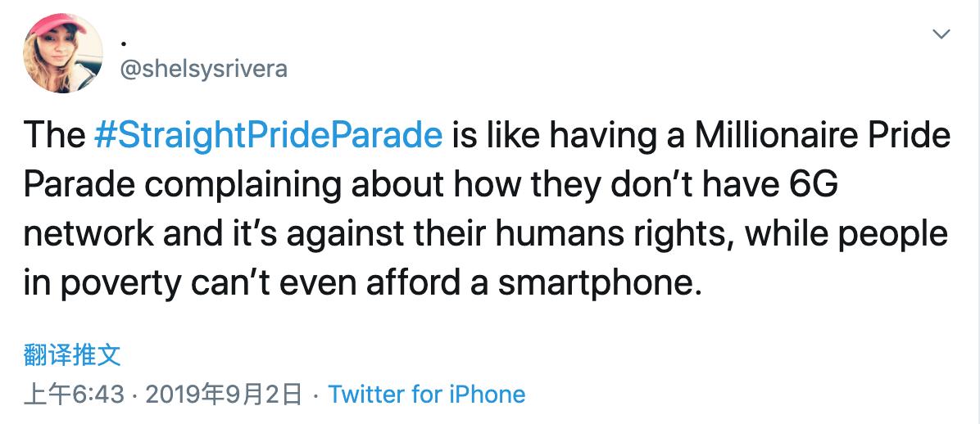This screenshot has height=424, width=980.
Task: Click the 上午6:43 tweet timestamp
Action: 75,395
